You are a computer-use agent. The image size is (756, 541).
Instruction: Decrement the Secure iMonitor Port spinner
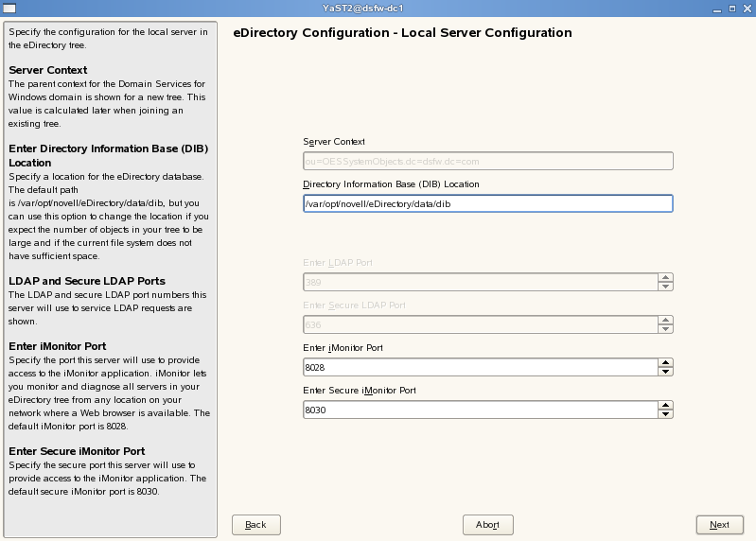[666, 414]
